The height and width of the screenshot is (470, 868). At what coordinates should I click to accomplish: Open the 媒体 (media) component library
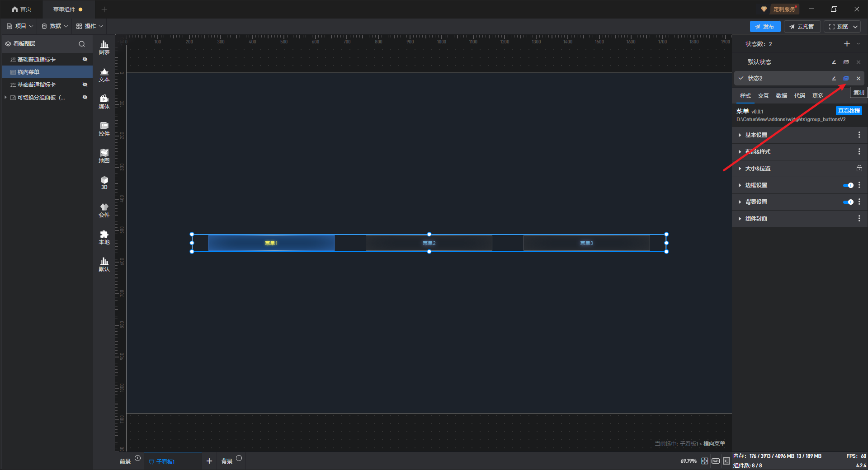104,102
